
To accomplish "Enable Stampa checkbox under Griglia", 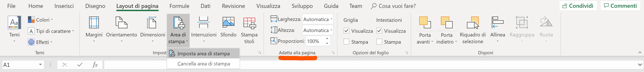I will [346, 42].
